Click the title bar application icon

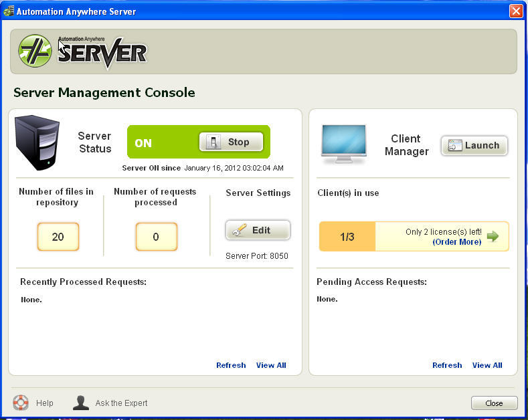9,11
